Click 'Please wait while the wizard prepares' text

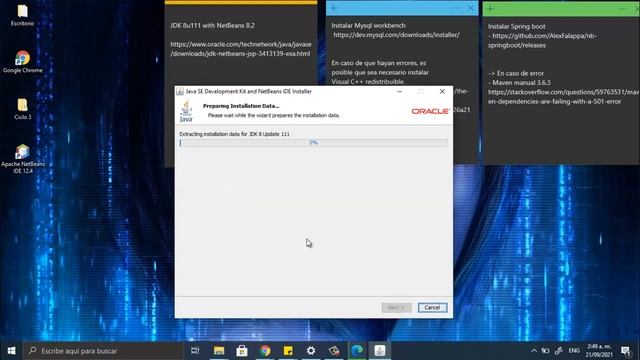point(273,116)
